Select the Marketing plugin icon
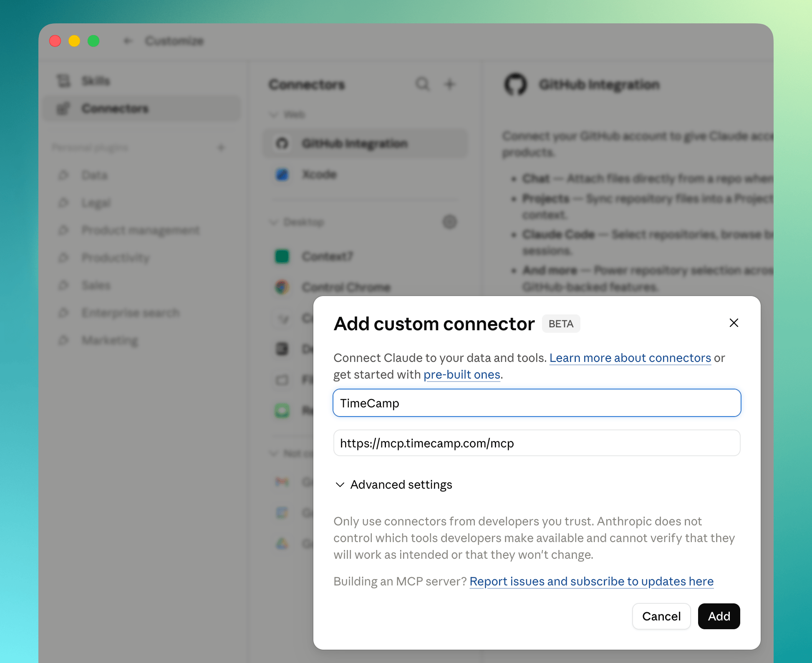The height and width of the screenshot is (663, 812). pyautogui.click(x=63, y=340)
